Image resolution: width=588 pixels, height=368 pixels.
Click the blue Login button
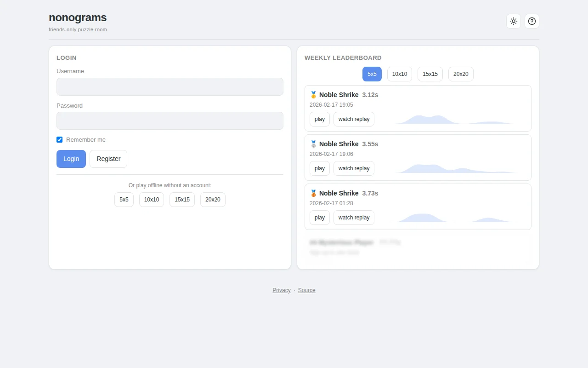[x=71, y=159]
